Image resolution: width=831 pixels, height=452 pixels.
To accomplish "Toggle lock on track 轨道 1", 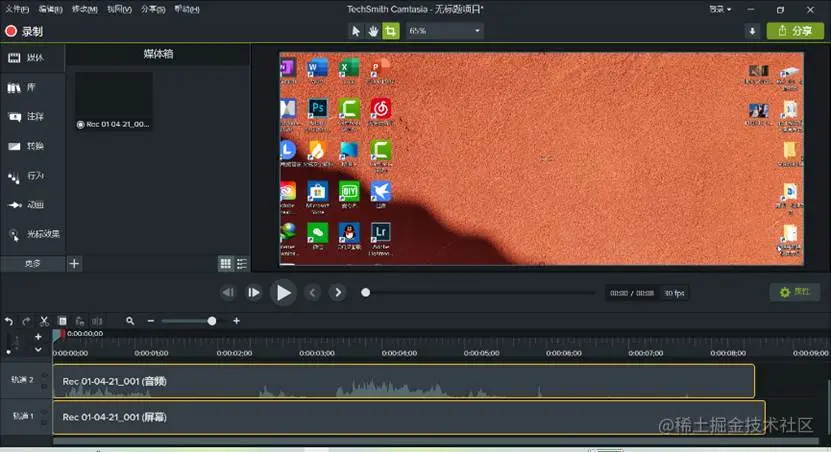I will [x=45, y=422].
